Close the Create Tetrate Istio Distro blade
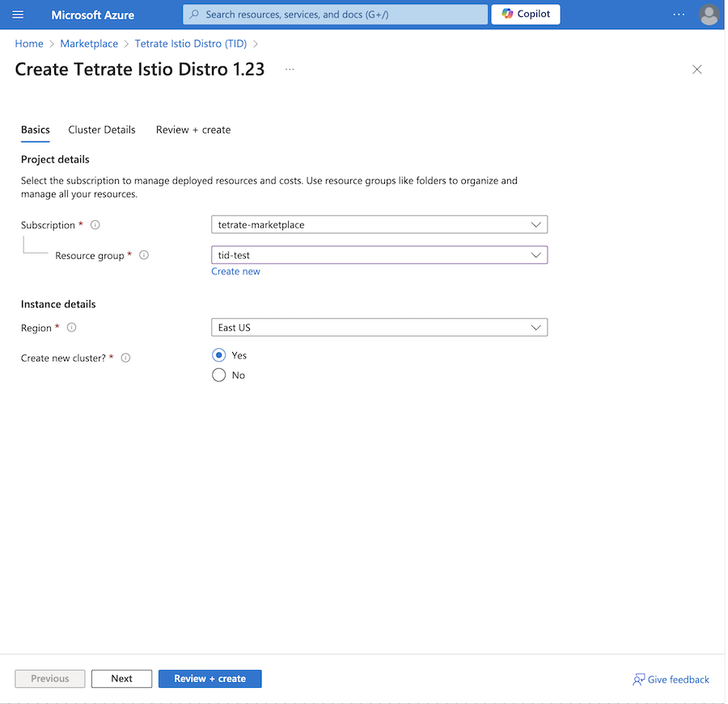Screen dimensions: 728x704 (x=696, y=70)
